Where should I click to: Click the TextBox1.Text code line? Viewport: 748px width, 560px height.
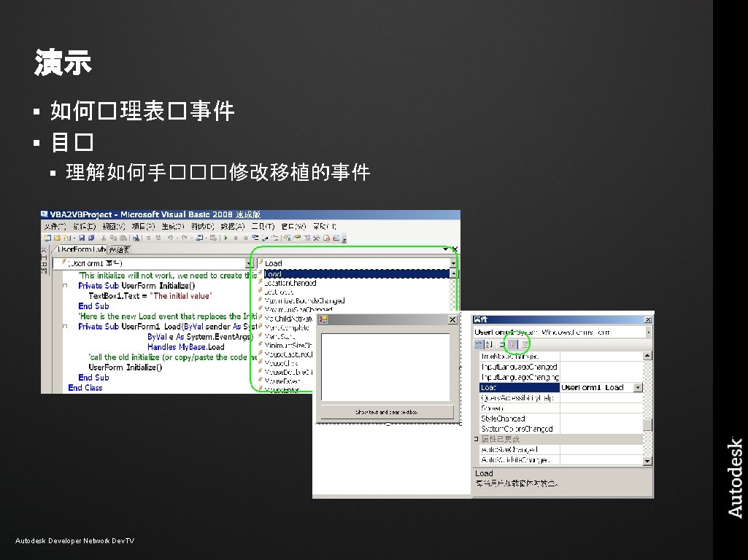click(x=150, y=296)
